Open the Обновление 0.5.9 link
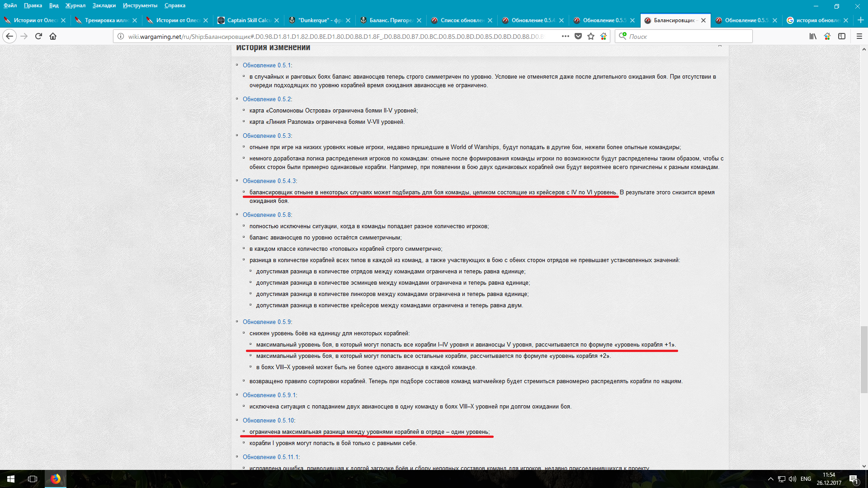 [267, 322]
